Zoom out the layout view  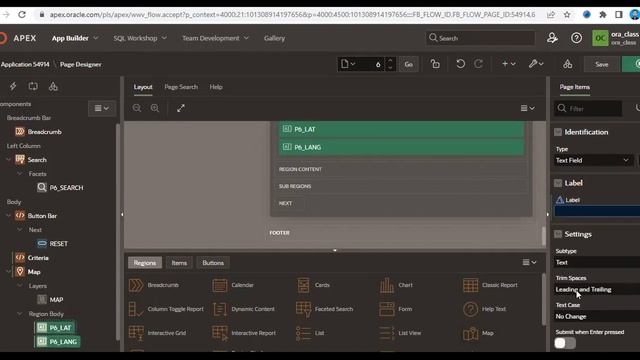137,108
